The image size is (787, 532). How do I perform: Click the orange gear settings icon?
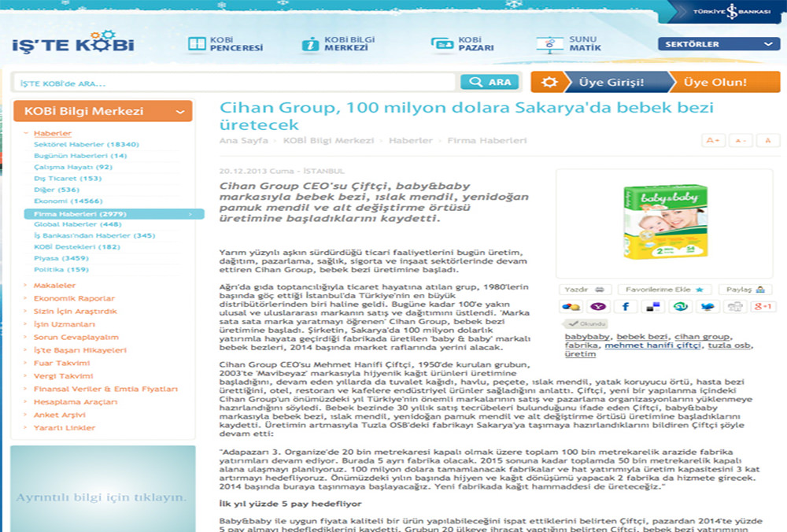tap(549, 82)
